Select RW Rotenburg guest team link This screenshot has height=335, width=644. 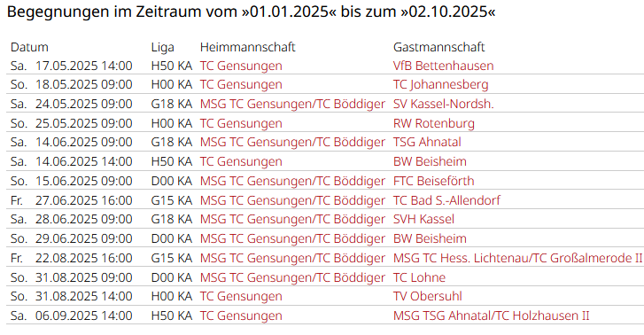tap(434, 123)
